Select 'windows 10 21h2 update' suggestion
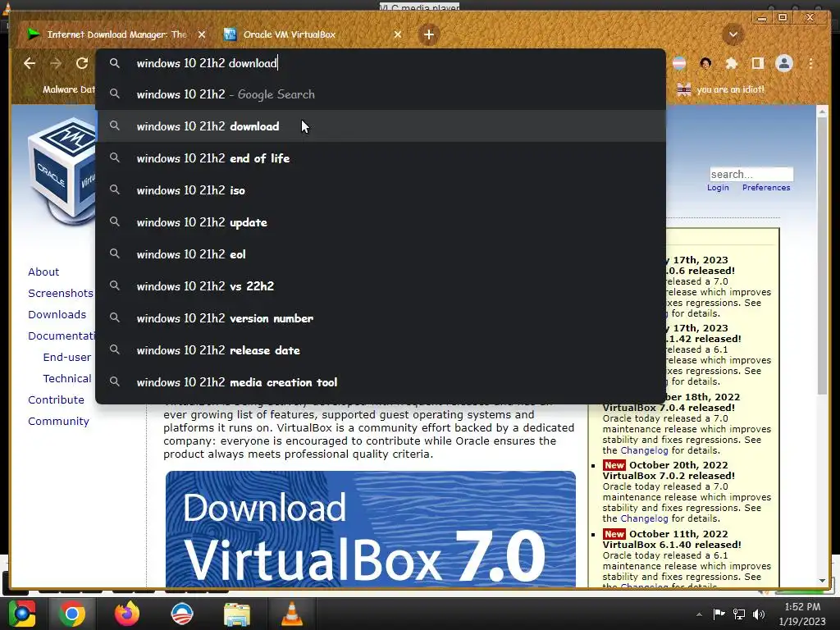Viewport: 840px width, 630px height. tap(381, 222)
